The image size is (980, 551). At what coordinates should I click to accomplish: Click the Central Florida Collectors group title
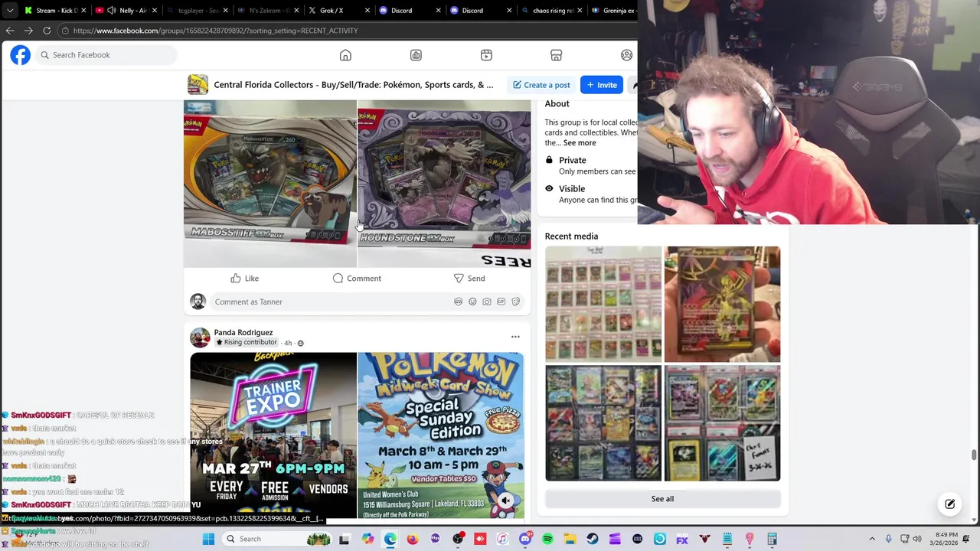tap(354, 85)
